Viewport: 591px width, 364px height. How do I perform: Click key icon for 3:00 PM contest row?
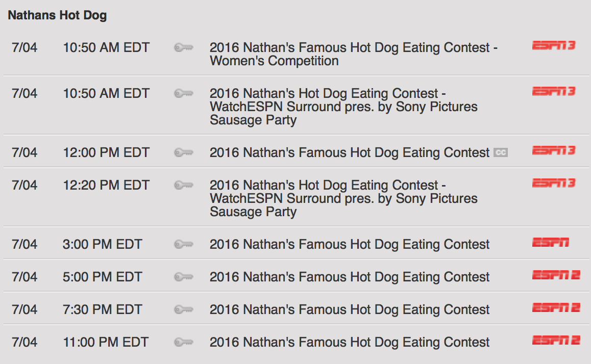184,244
